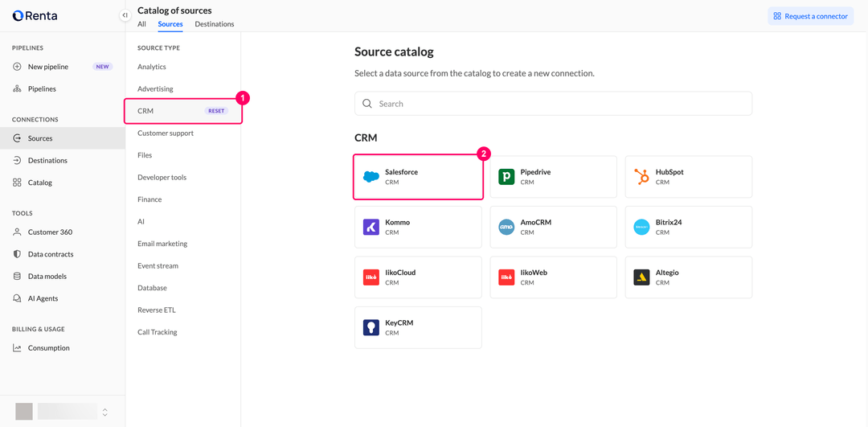Click the Request a connector grid icon
Image resolution: width=868 pixels, height=427 pixels.
pos(777,16)
